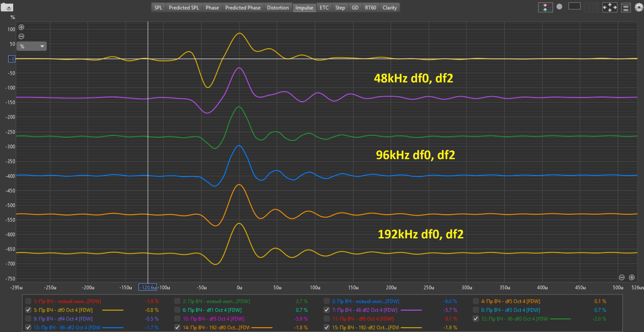Enable trace 6 df1 Oct 4 checkbox
This screenshot has width=644, height=332.
point(177,310)
